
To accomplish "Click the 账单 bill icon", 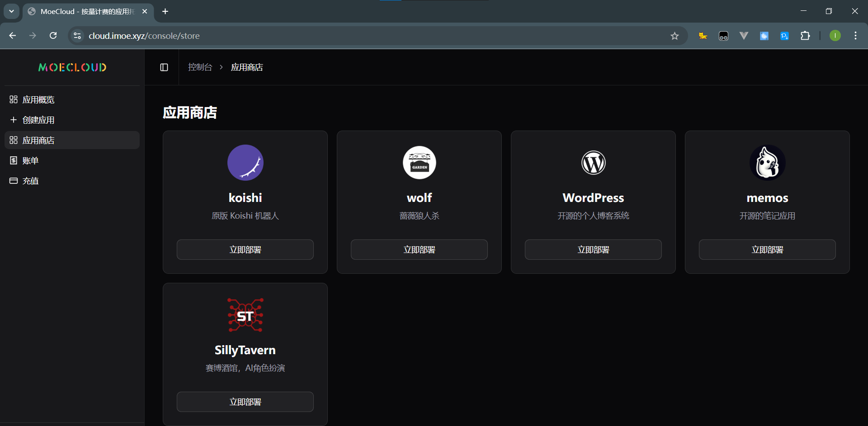I will tap(14, 160).
